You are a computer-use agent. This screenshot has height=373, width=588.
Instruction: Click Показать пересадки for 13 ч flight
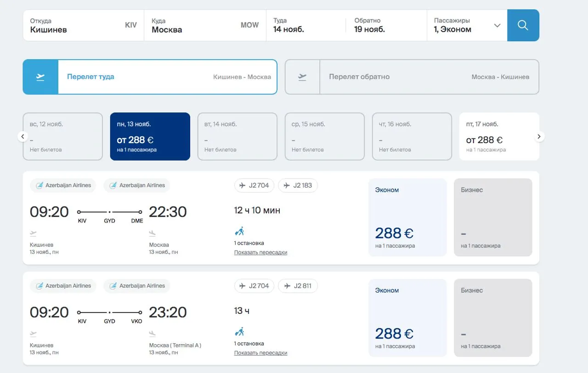[x=260, y=353]
